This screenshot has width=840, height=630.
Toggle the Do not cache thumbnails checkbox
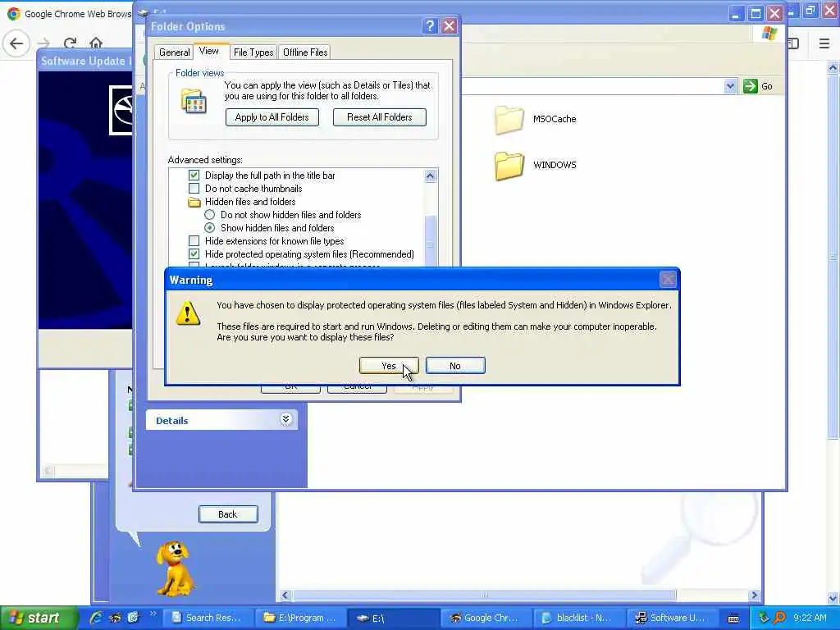(x=194, y=189)
